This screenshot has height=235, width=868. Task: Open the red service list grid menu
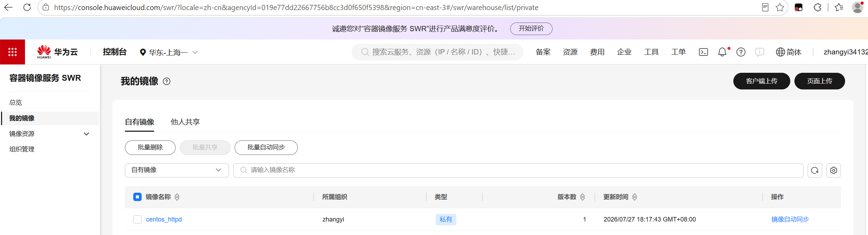click(x=12, y=52)
